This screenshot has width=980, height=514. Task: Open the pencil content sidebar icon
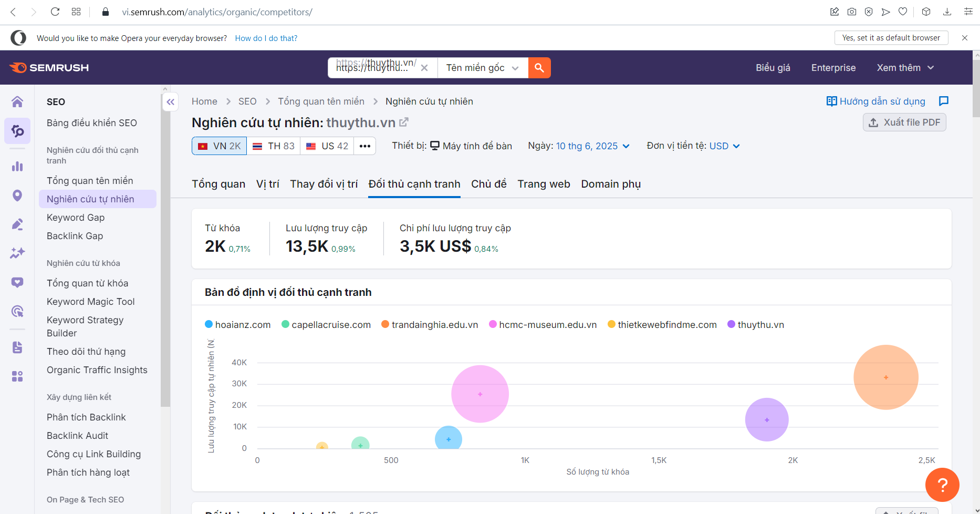pyautogui.click(x=17, y=224)
